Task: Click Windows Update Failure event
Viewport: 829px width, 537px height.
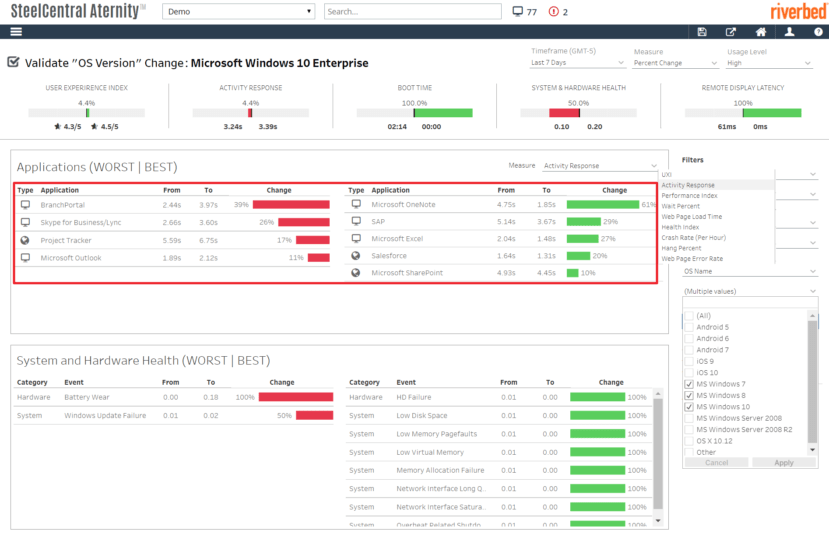Action: 105,415
